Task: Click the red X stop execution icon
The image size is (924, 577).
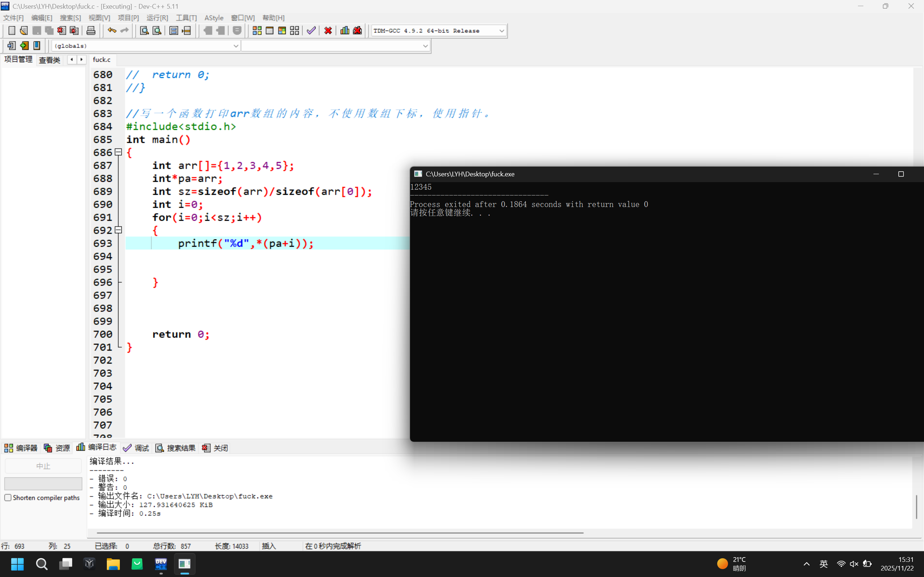Action: [328, 31]
